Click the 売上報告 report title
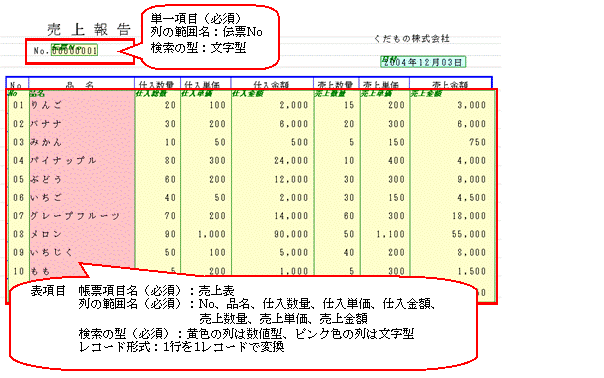Viewport: 604px width, 378px height. point(89,30)
